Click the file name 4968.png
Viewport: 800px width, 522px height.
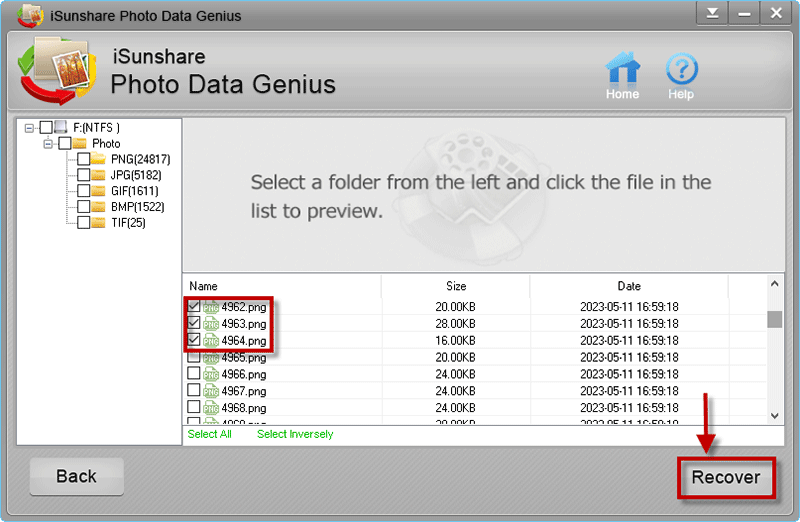click(244, 408)
